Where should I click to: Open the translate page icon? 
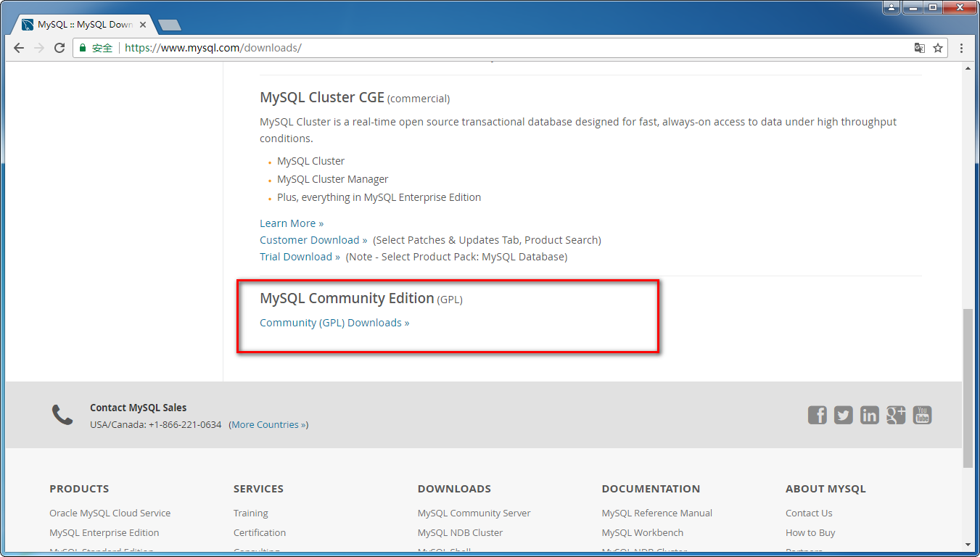point(920,48)
